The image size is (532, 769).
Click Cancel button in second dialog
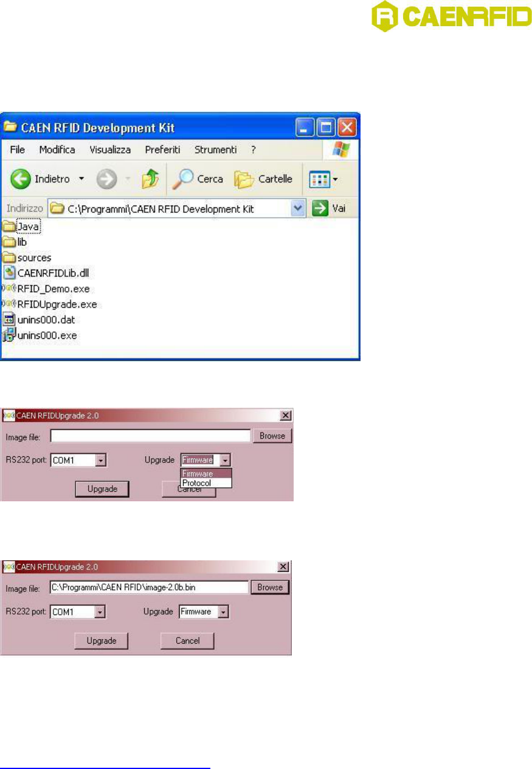187,641
